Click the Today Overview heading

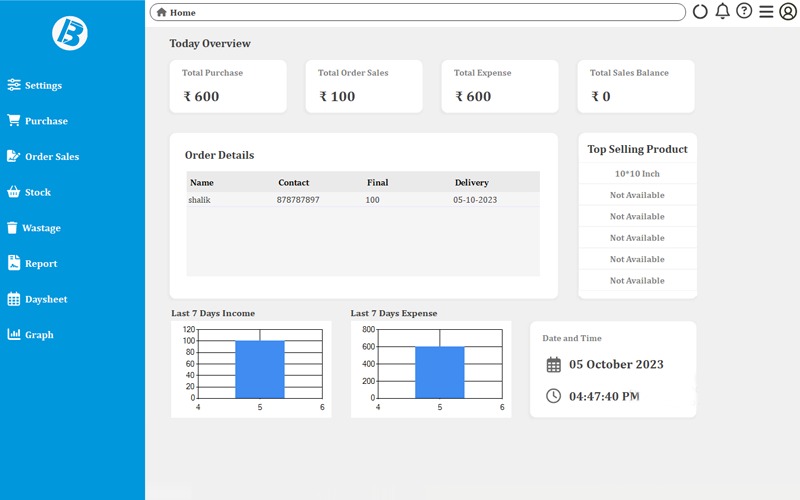coord(210,43)
